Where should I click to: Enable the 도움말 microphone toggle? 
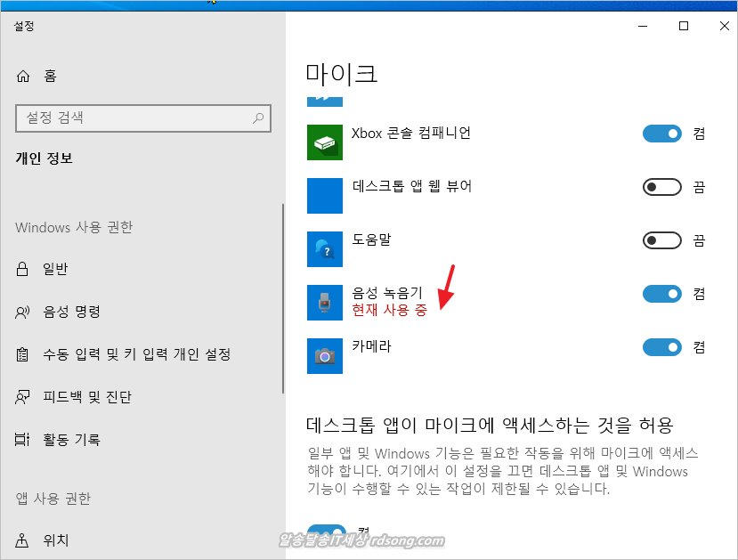tap(661, 240)
